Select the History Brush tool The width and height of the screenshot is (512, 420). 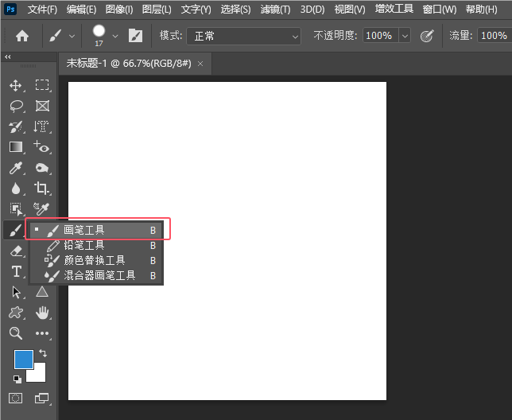(x=15, y=126)
